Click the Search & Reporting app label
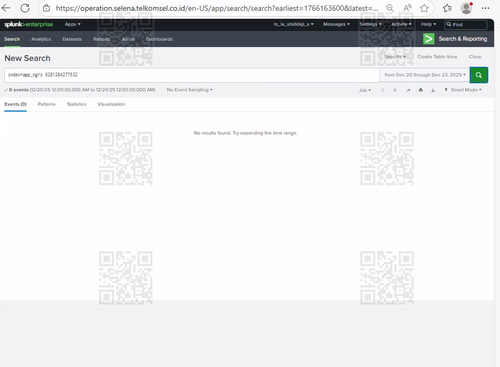 [463, 39]
